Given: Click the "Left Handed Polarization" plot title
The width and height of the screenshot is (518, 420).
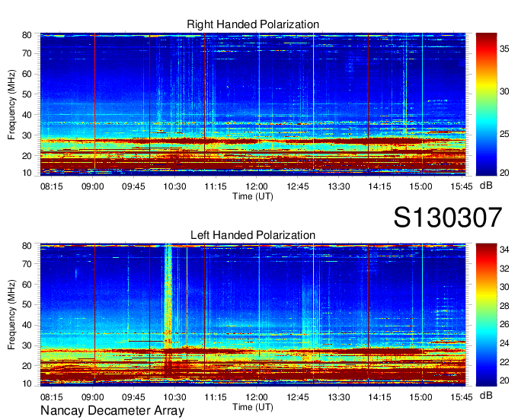Looking at the screenshot, I should point(253,235).
